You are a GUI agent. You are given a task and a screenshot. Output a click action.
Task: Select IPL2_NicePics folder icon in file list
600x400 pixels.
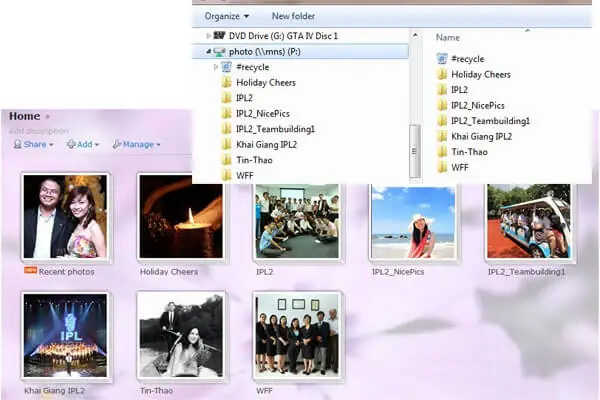pos(442,105)
